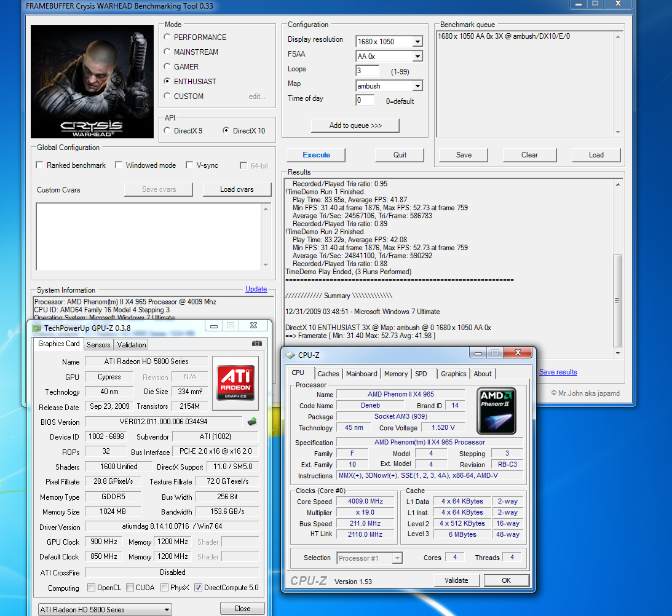Load a benchmark queue
The height and width of the screenshot is (616, 672).
596,155
